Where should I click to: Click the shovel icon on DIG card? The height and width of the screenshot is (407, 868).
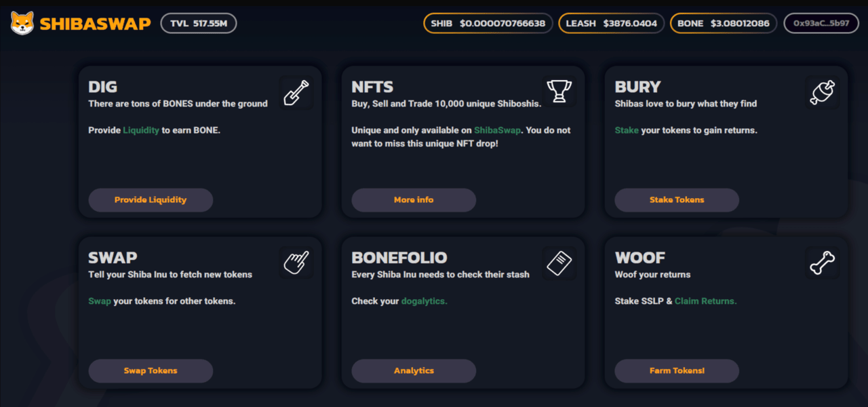coord(296,93)
